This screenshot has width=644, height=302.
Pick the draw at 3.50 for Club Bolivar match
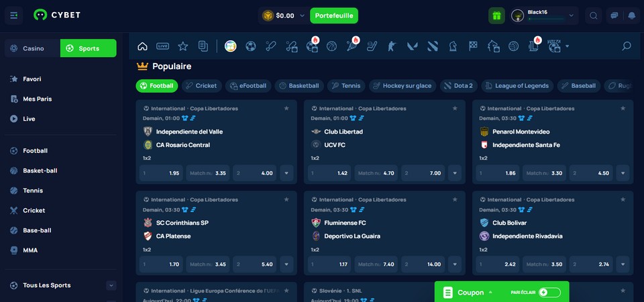pyautogui.click(x=544, y=264)
